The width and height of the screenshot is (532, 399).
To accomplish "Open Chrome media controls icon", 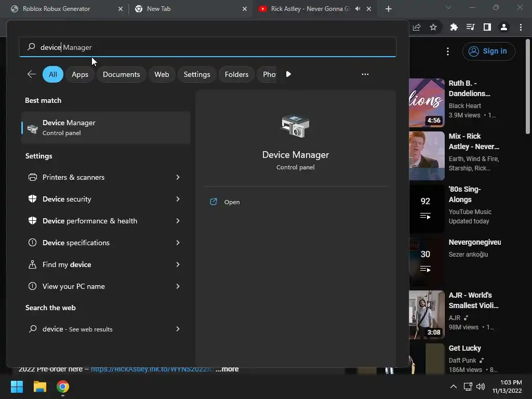I will click(470, 27).
